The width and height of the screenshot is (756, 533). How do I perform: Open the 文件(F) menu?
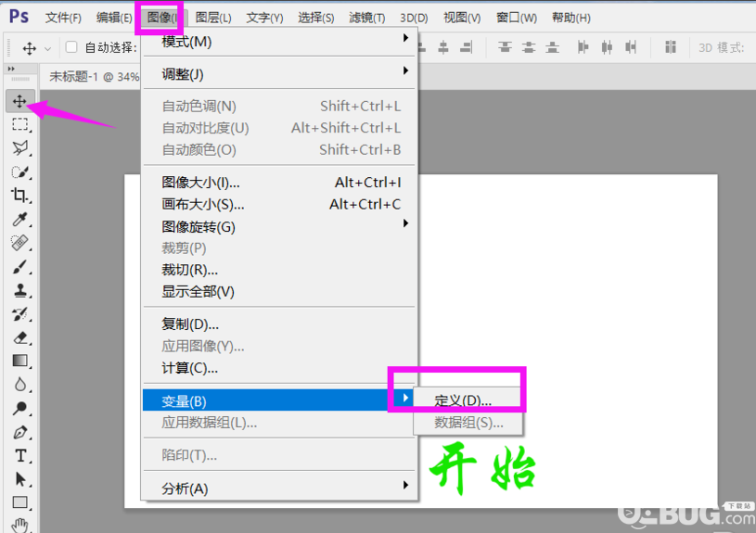click(63, 18)
